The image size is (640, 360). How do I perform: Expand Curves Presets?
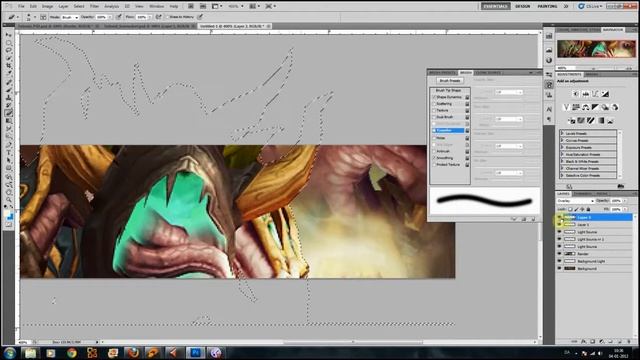tap(562, 140)
